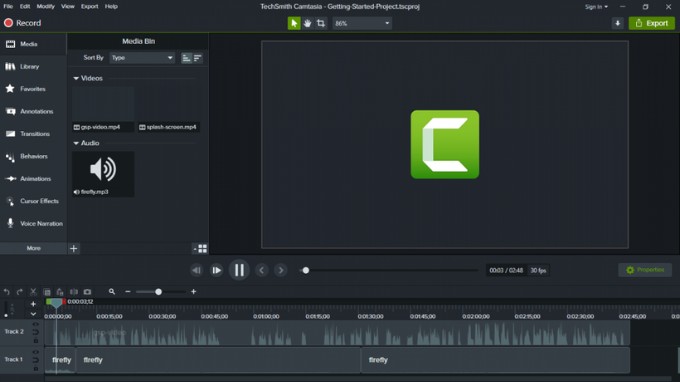
Task: Toggle descending sort order icon
Action: [198, 58]
